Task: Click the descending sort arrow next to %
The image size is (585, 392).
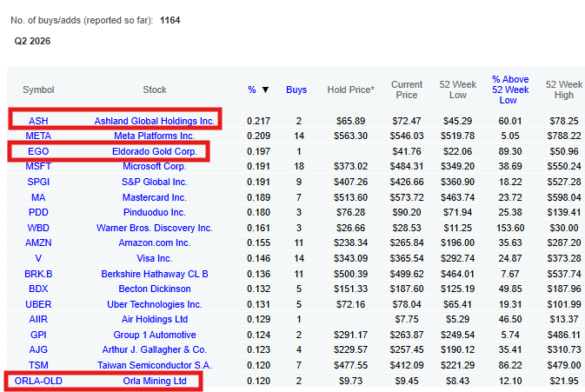Action: [x=265, y=90]
